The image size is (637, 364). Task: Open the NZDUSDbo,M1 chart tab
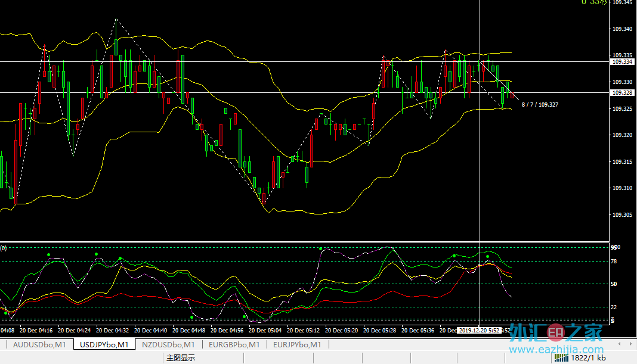pos(168,344)
